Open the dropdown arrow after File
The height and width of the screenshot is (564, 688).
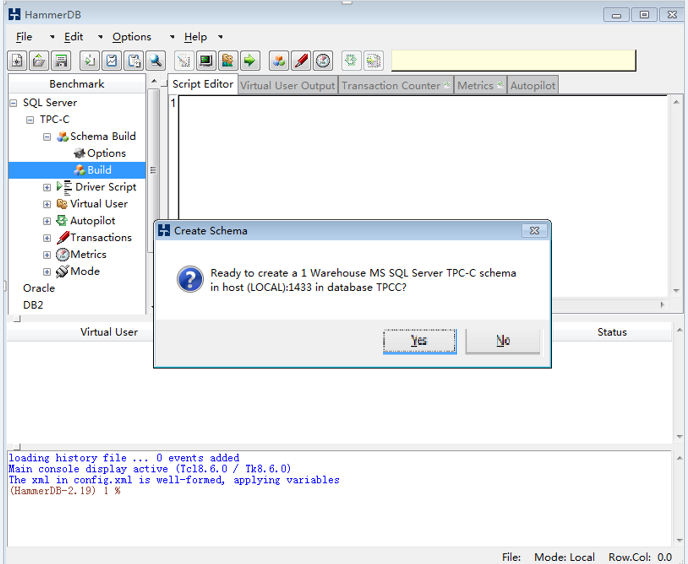52,37
